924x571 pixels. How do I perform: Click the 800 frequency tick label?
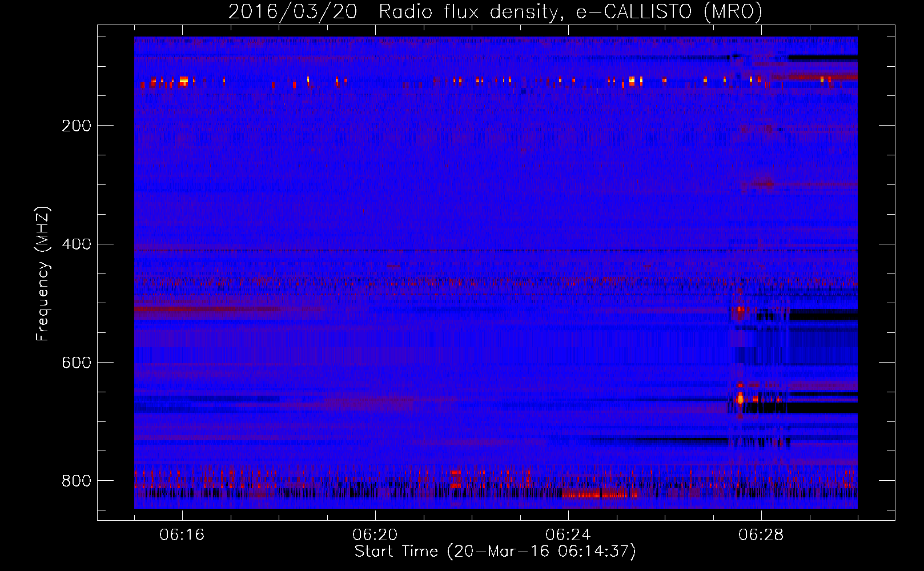pyautogui.click(x=77, y=481)
